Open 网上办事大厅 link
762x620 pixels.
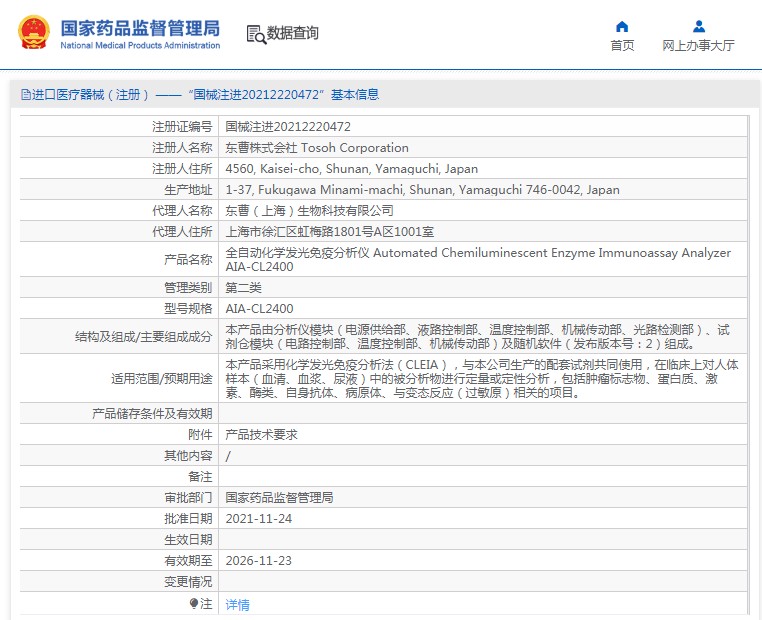click(x=698, y=45)
